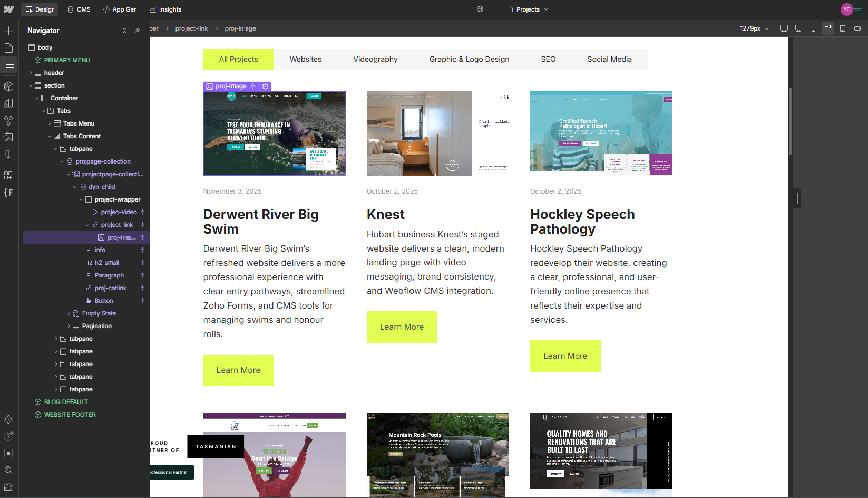Expand the Empty State node
This screenshot has height=498, width=868.
point(69,313)
